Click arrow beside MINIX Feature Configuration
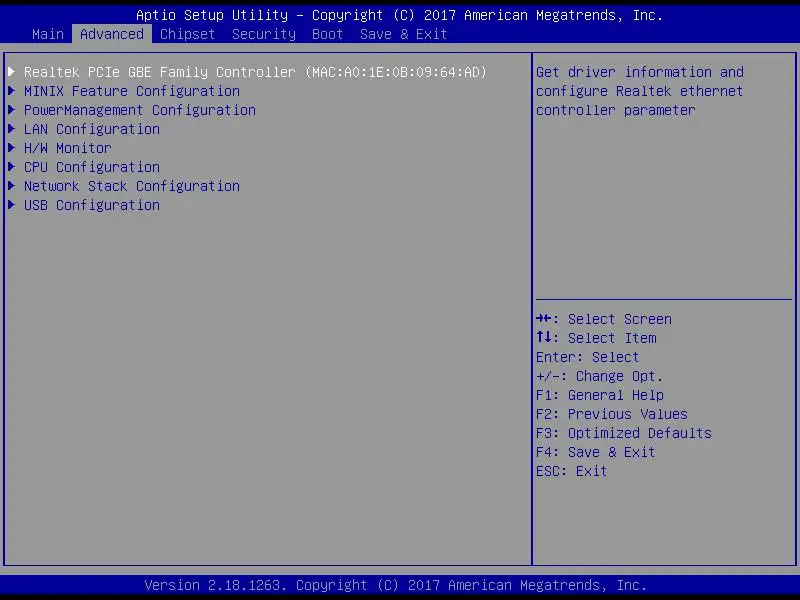Viewport: 800px width, 600px height. 11,91
